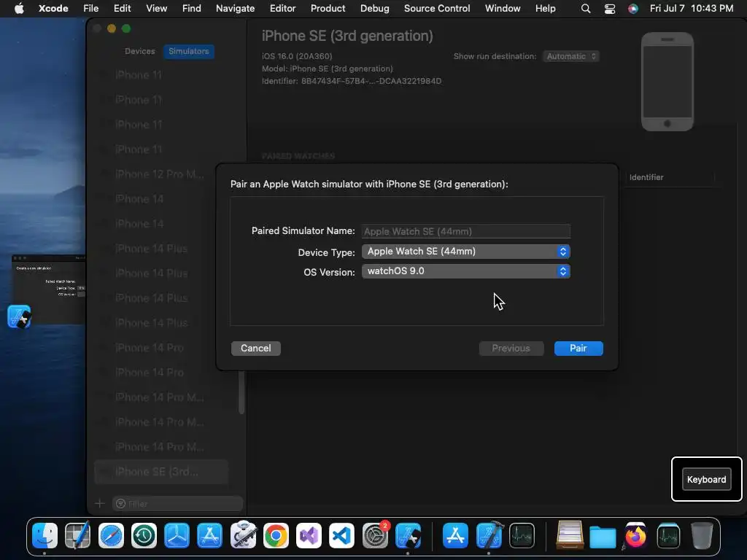This screenshot has height=560, width=747.
Task: Open Activity Monitor beside the Xcode hammer icon
Action: (522, 536)
